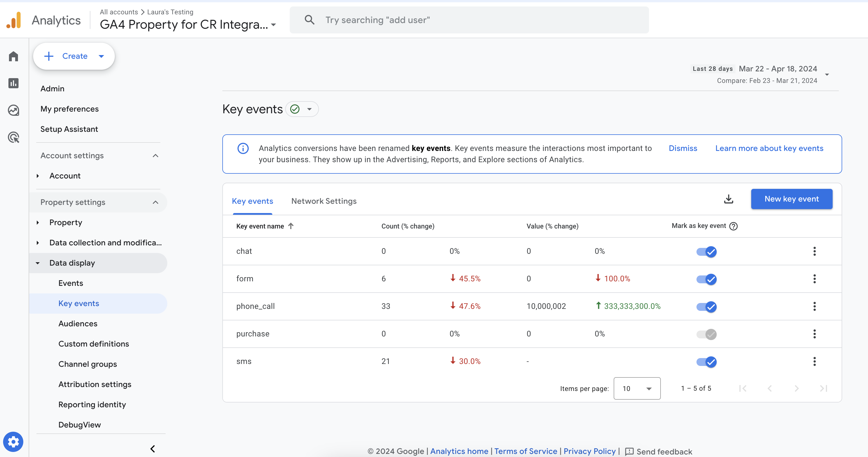Dismiss the key events info banner
The width and height of the screenshot is (868, 457).
point(683,148)
